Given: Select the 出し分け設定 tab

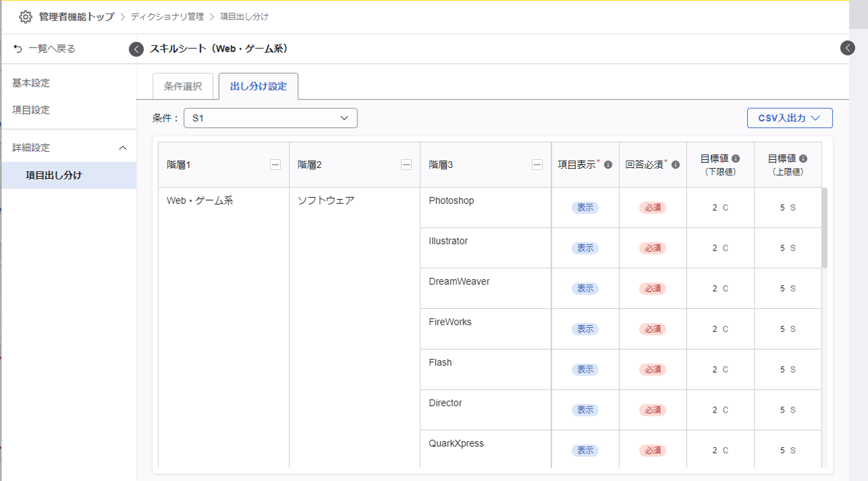Looking at the screenshot, I should pyautogui.click(x=258, y=87).
